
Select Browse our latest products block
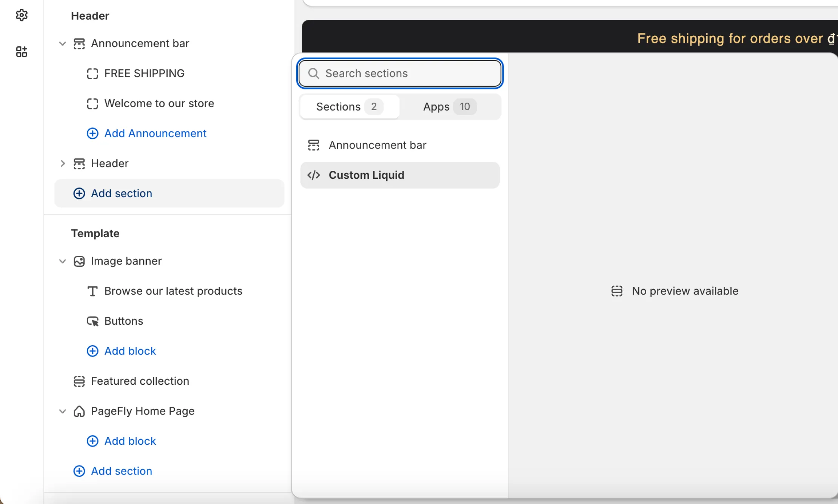[x=173, y=291]
